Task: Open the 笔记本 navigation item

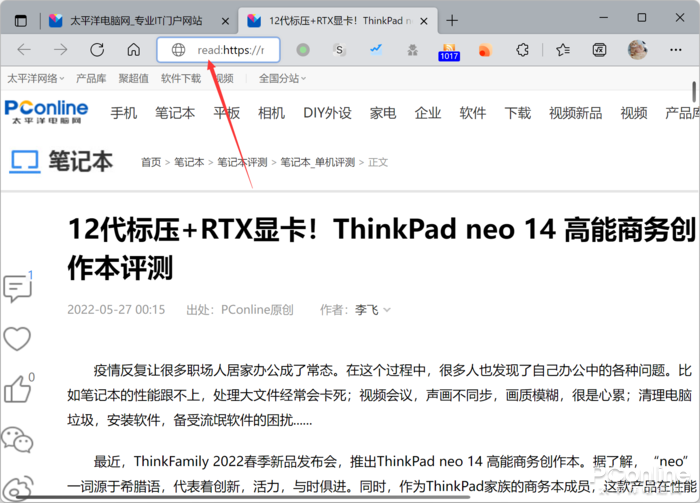Action: [x=175, y=113]
